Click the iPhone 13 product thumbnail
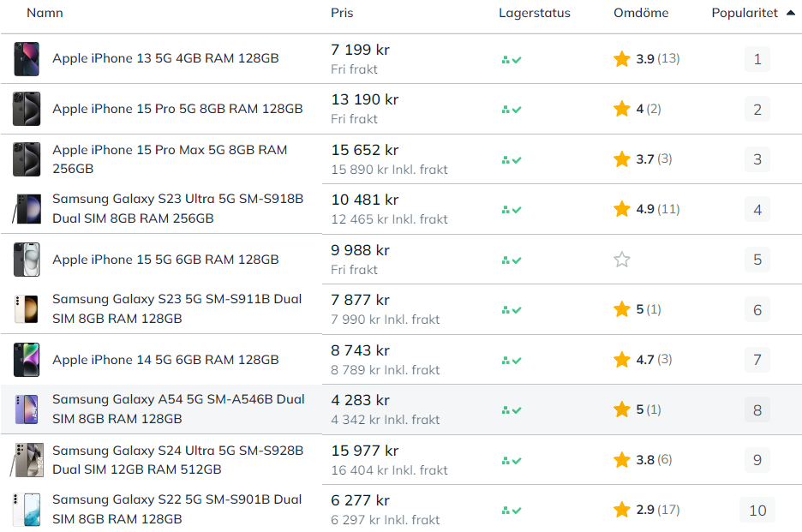This screenshot has width=802, height=532. [26, 59]
